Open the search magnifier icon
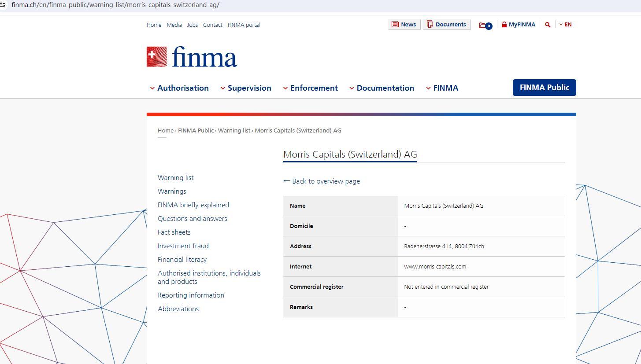Image resolution: width=641 pixels, height=364 pixels. [x=548, y=25]
